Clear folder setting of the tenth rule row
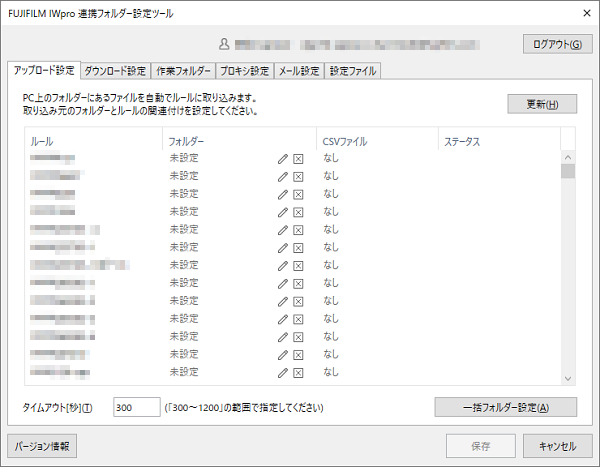This screenshot has width=600, height=467. click(298, 319)
